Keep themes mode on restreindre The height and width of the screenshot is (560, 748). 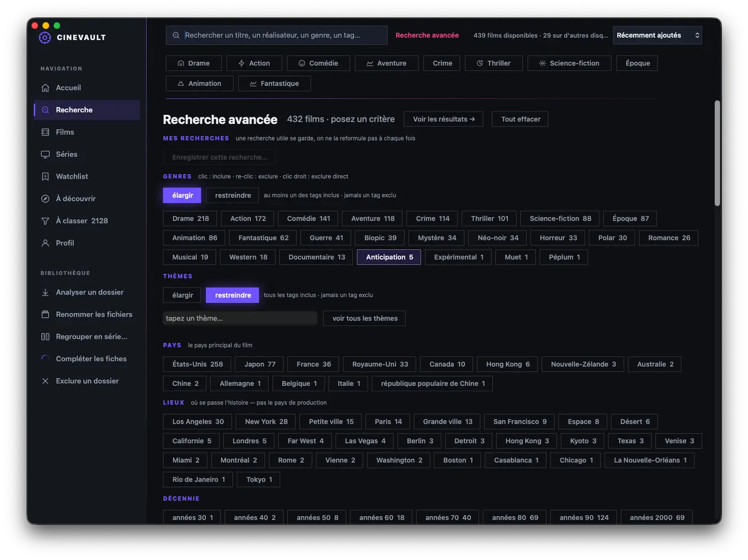pos(232,295)
